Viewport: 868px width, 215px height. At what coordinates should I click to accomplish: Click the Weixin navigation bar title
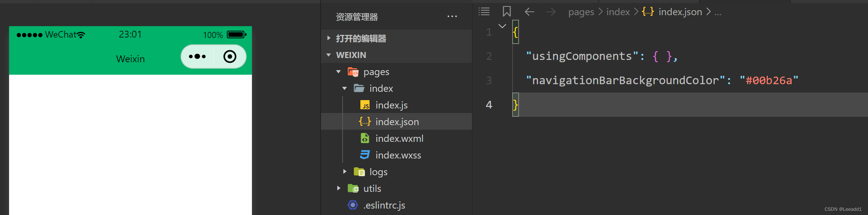click(x=131, y=59)
